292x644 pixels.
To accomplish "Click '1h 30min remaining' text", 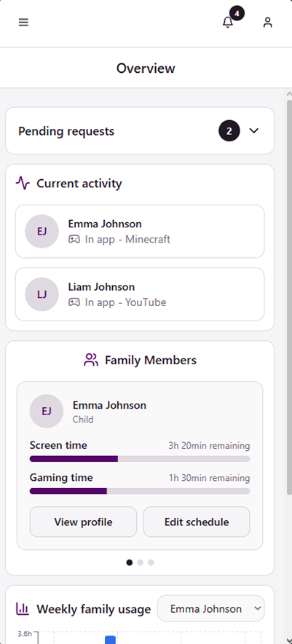I will coord(209,478).
